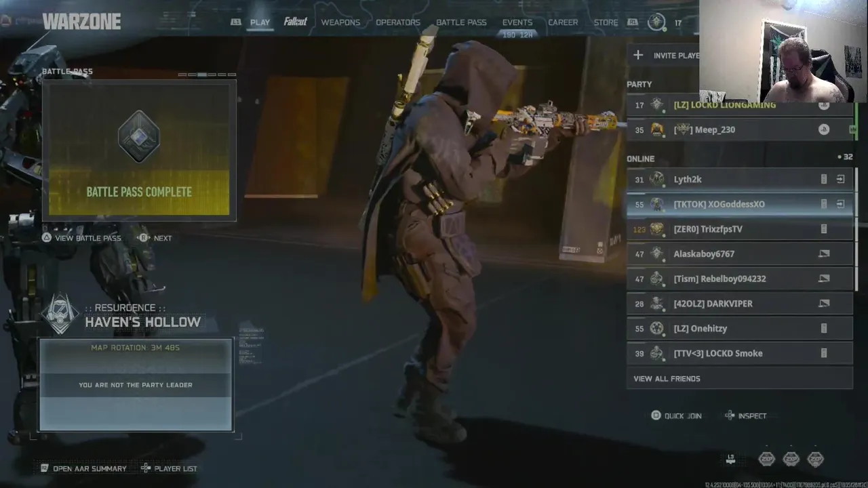Click the R1 next tab indicator
This screenshot has height=488, width=868.
[632, 22]
